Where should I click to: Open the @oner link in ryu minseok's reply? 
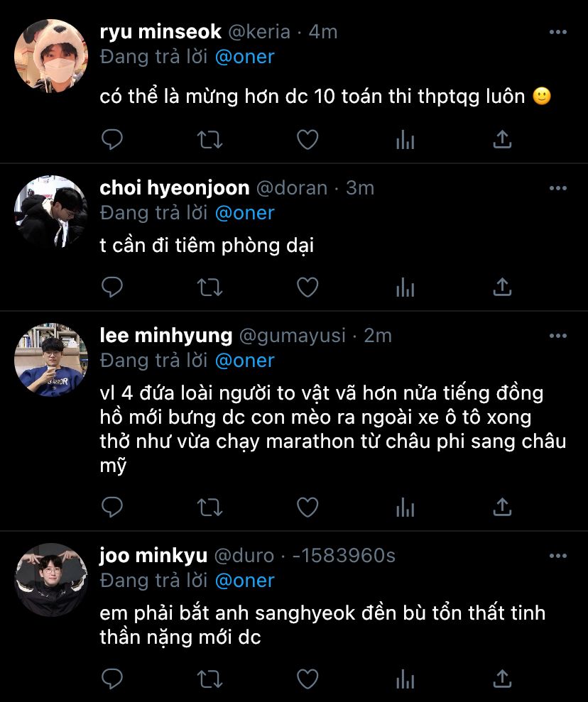coord(244,57)
